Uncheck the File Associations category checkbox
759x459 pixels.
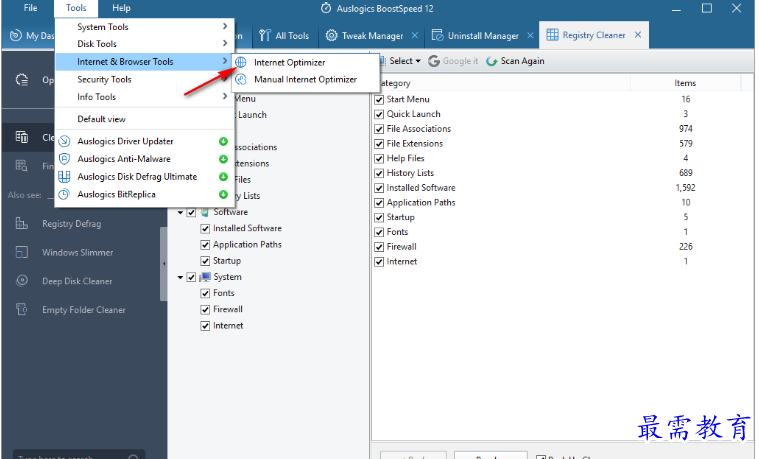click(379, 129)
